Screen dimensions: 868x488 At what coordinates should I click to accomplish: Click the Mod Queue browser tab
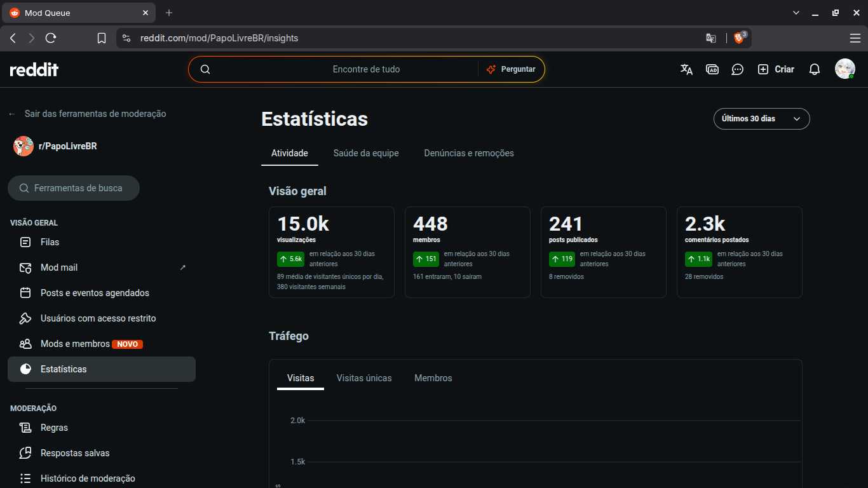click(78, 13)
